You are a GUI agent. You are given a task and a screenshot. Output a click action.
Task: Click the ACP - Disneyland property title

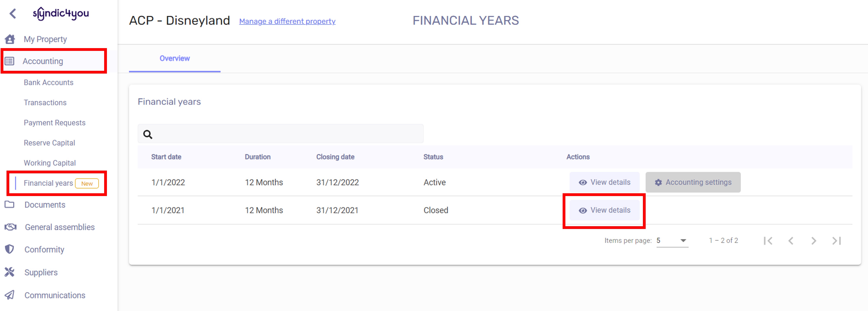click(x=180, y=21)
